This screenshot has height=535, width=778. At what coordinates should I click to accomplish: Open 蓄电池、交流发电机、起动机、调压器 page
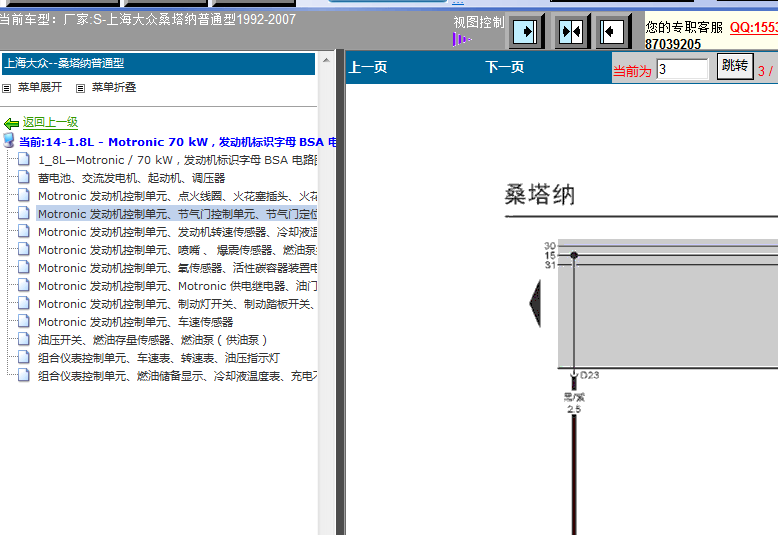click(x=131, y=178)
